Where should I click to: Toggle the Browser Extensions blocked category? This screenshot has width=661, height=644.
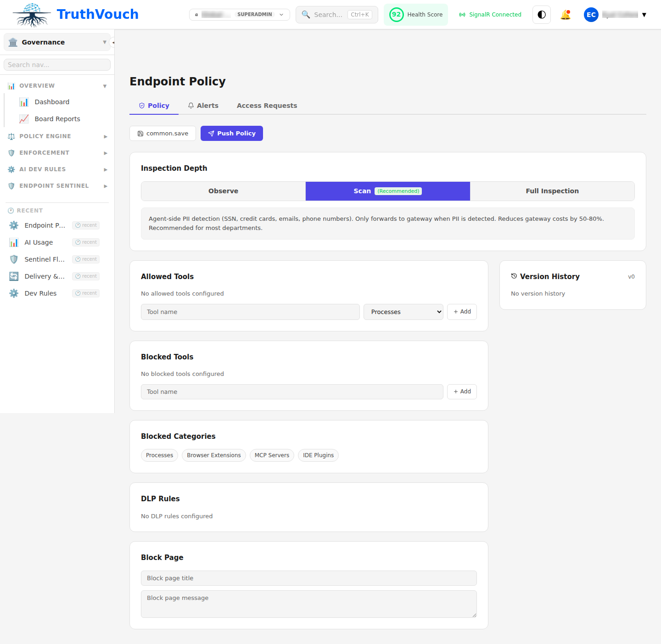pos(213,455)
